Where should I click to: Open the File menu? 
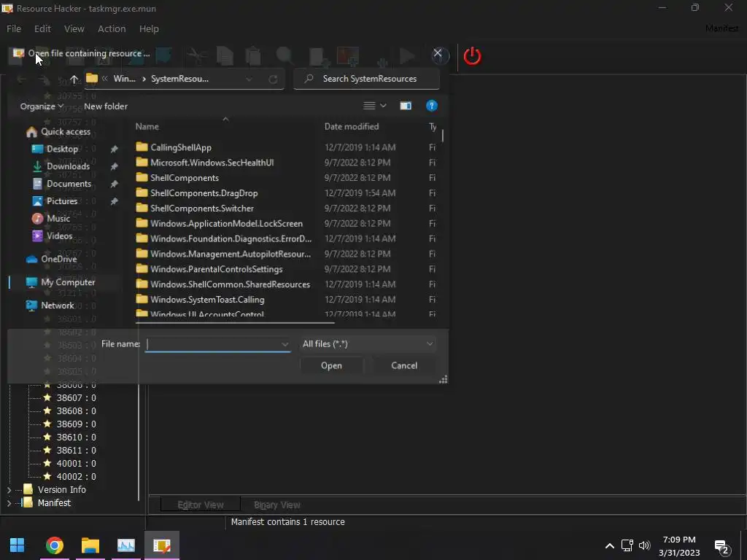click(14, 28)
